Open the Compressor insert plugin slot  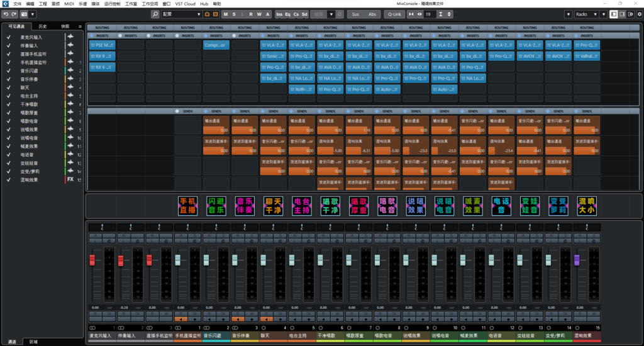click(216, 45)
